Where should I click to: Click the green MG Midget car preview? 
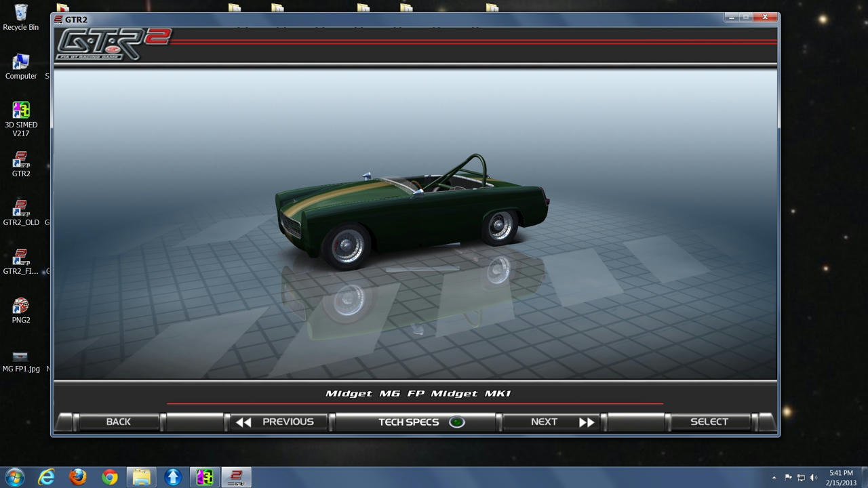click(x=412, y=211)
